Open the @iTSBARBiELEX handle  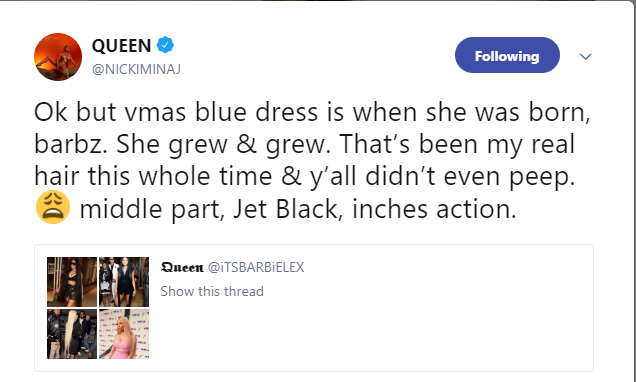[256, 267]
